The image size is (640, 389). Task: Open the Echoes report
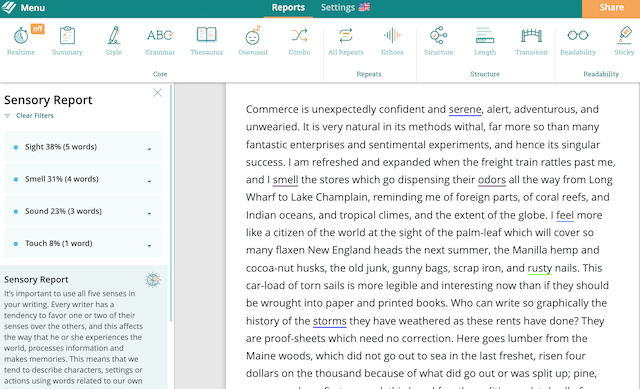coord(392,41)
